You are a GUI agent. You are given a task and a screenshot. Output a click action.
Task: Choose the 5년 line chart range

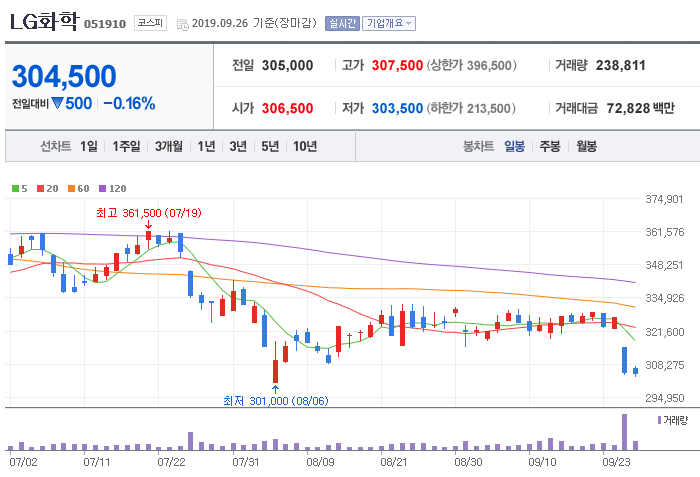[270, 146]
